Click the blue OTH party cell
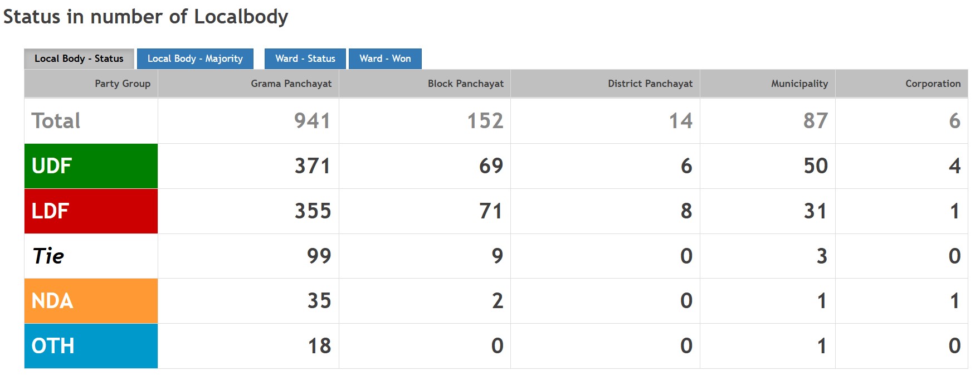The height and width of the screenshot is (380, 980). [x=91, y=346]
